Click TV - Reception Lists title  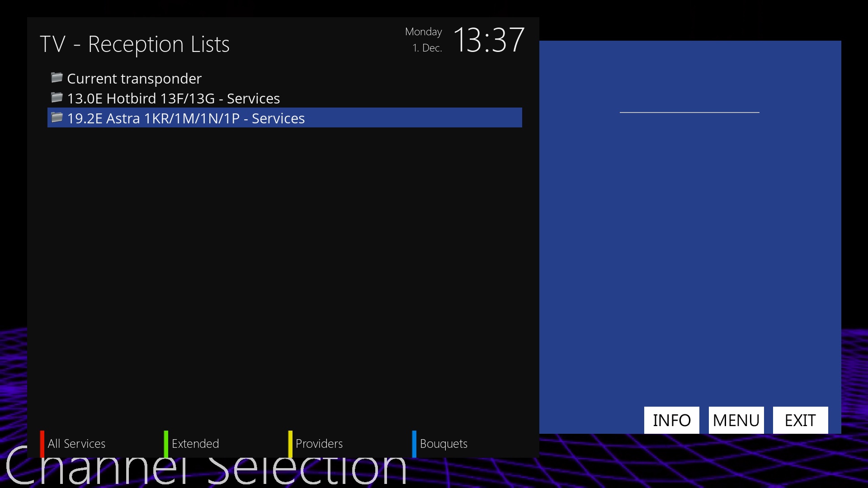click(135, 44)
